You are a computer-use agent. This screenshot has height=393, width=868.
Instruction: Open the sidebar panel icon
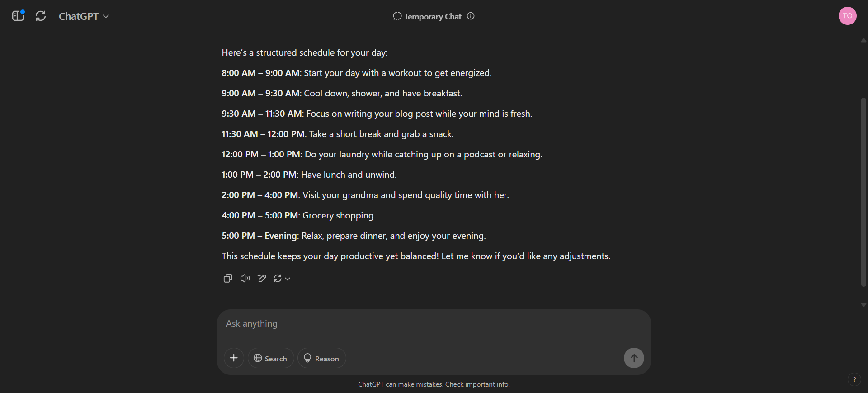(18, 16)
